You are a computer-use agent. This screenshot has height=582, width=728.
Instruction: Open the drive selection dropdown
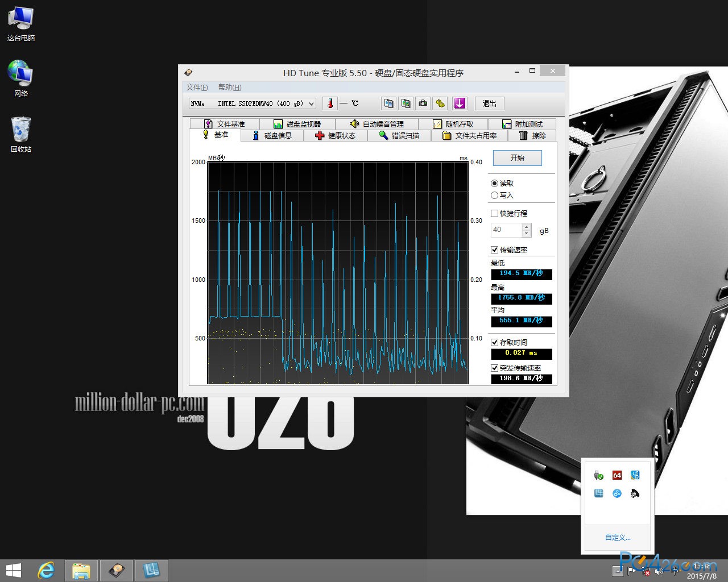[x=253, y=103]
